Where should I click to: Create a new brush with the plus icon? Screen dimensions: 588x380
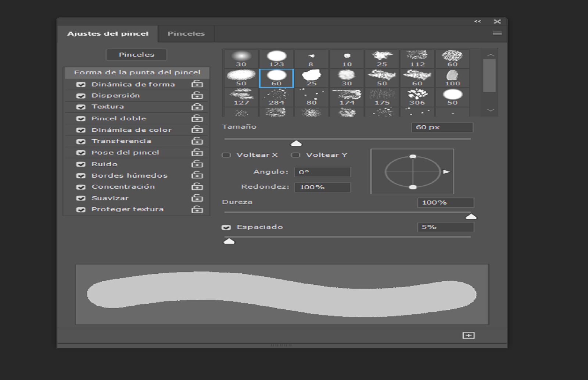469,335
